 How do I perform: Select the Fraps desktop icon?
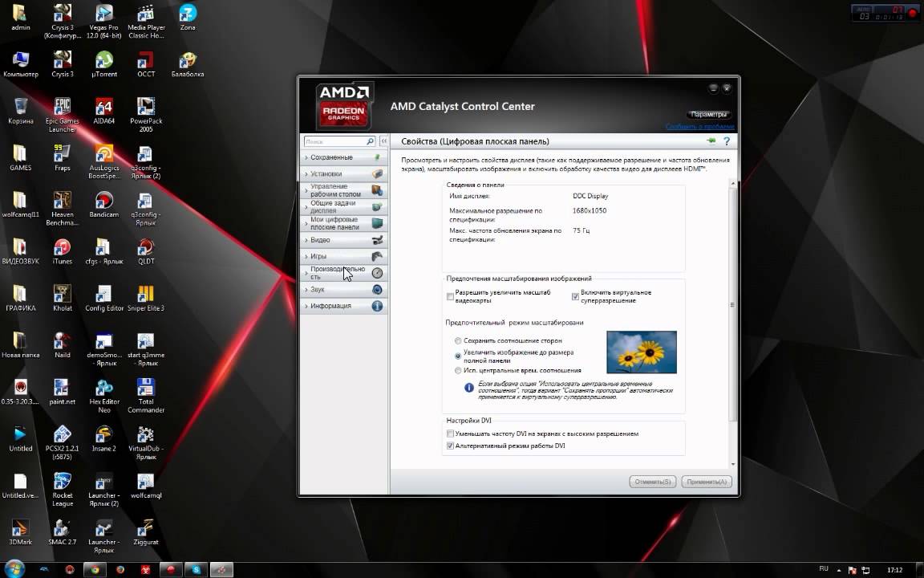pyautogui.click(x=62, y=157)
